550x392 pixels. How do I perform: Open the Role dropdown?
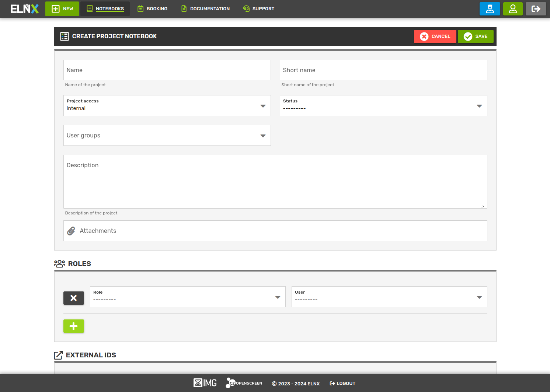[x=188, y=297]
